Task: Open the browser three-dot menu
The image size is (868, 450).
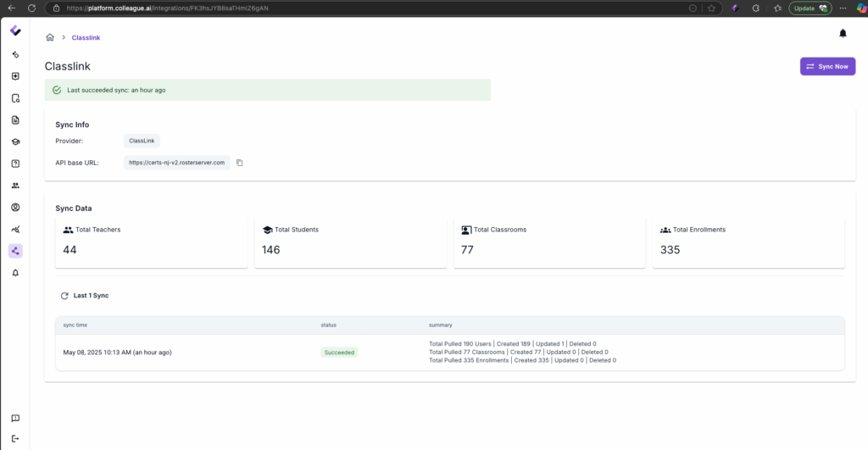Action: (x=842, y=8)
